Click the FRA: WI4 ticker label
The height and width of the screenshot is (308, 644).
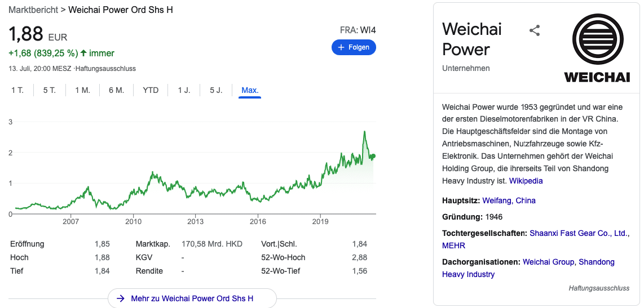pos(358,30)
